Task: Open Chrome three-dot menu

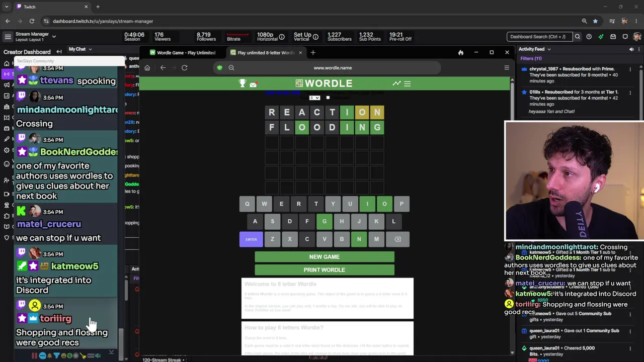Action: coord(637,21)
